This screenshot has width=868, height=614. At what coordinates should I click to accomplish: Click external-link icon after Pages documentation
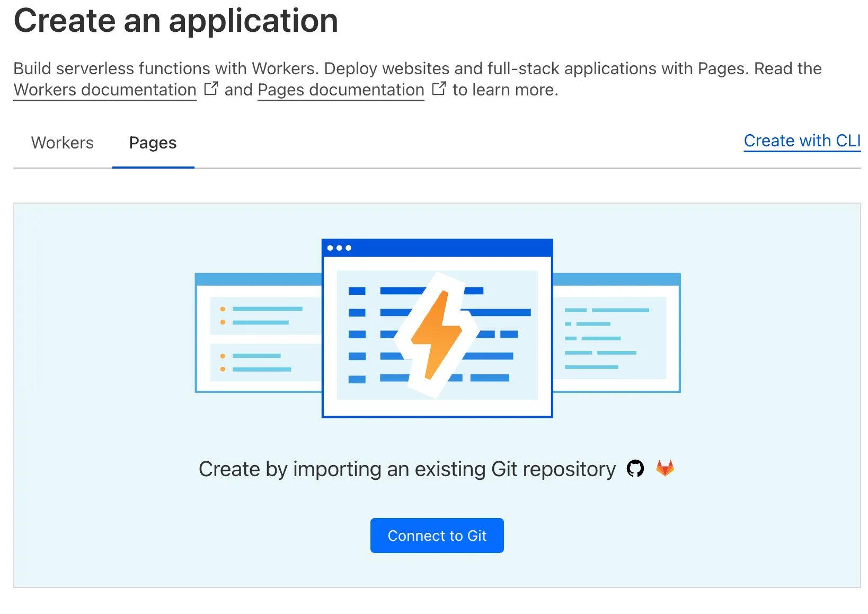pyautogui.click(x=439, y=89)
